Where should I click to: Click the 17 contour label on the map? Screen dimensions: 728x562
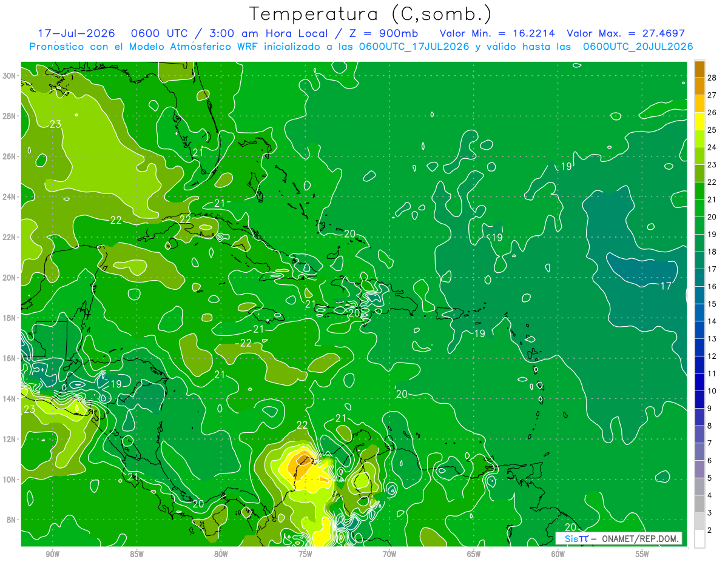click(666, 286)
